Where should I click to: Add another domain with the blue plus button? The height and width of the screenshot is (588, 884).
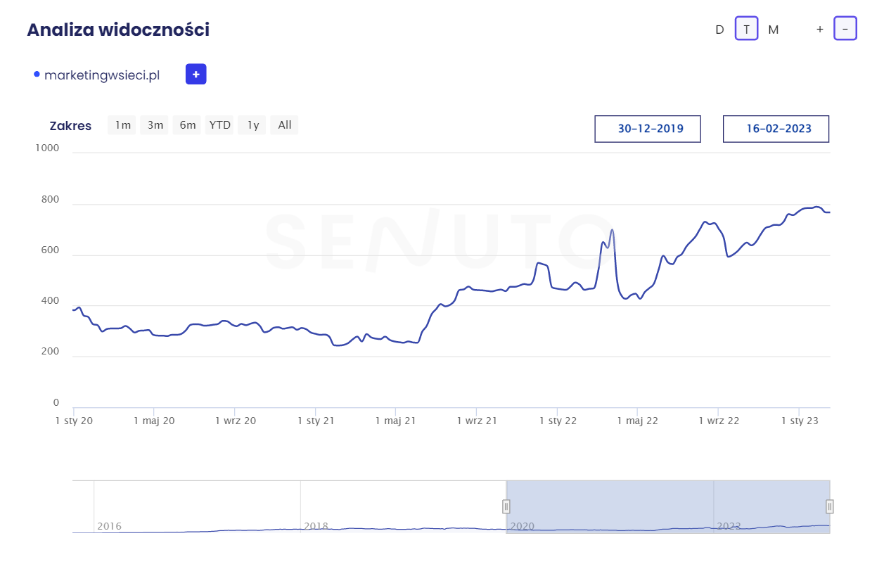pos(196,74)
